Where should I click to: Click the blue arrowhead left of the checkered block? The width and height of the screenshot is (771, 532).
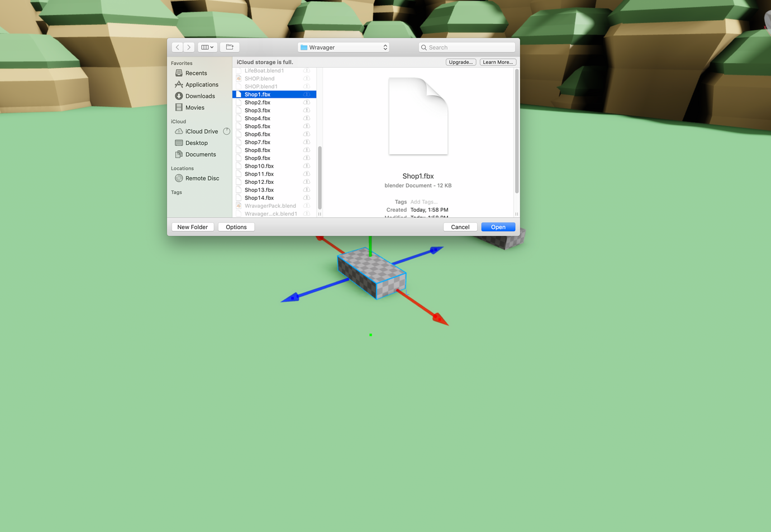coord(291,298)
